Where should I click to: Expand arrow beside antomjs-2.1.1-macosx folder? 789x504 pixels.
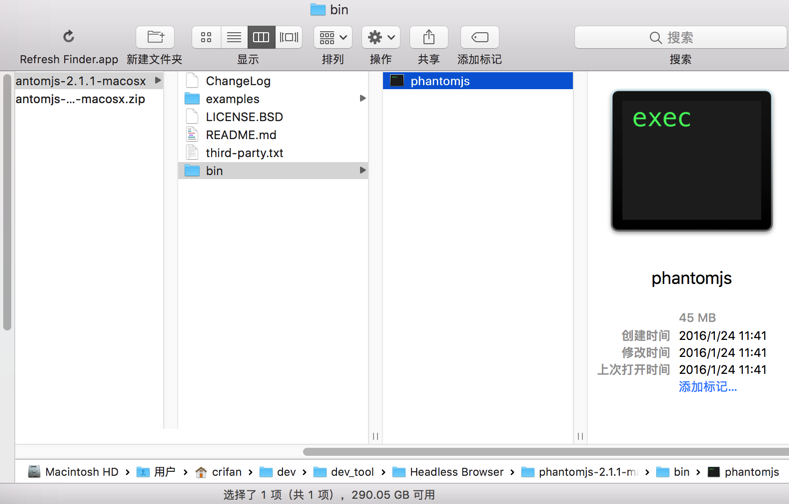[158, 80]
